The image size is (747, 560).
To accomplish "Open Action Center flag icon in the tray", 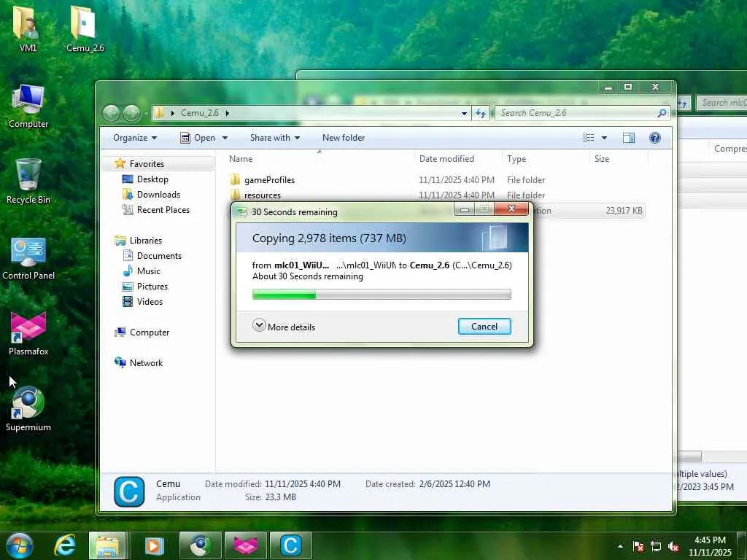I will click(x=638, y=546).
